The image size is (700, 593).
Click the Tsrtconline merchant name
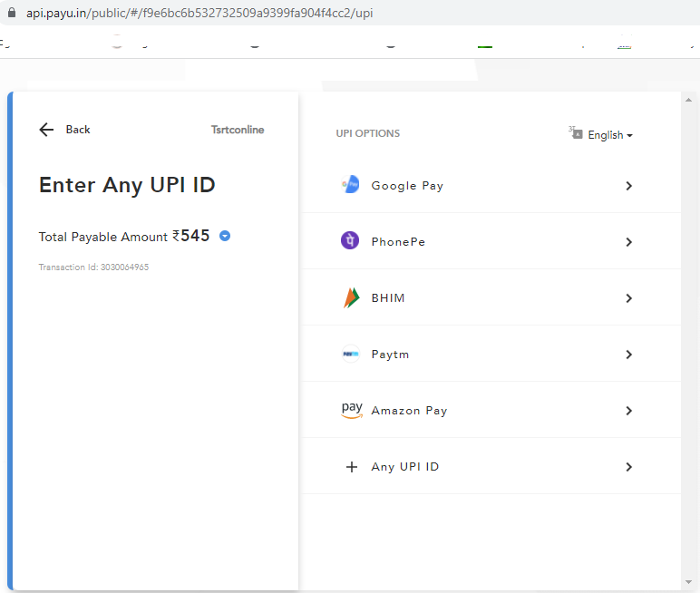pos(238,130)
